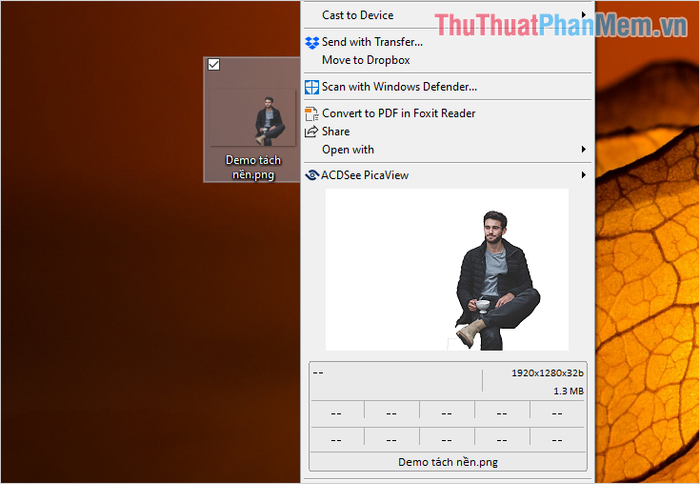Click the PicaView image preview of the man
The width and height of the screenshot is (700, 484).
pos(447,269)
